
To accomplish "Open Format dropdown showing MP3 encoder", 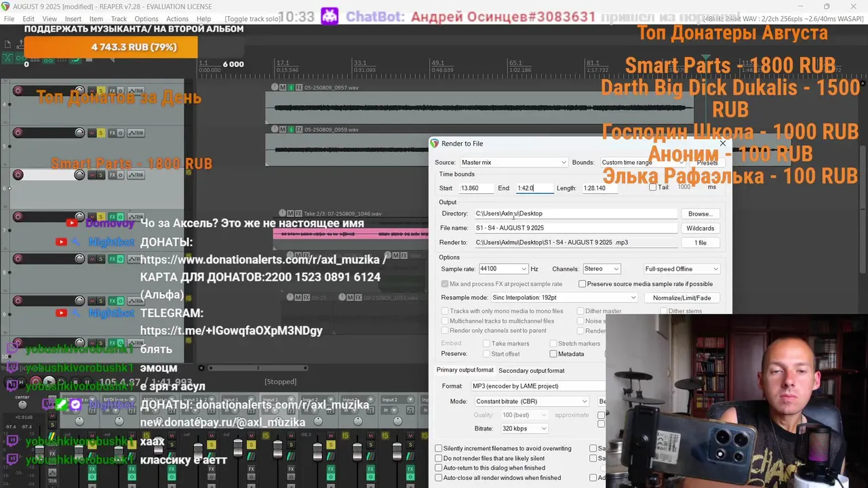I will (x=538, y=386).
